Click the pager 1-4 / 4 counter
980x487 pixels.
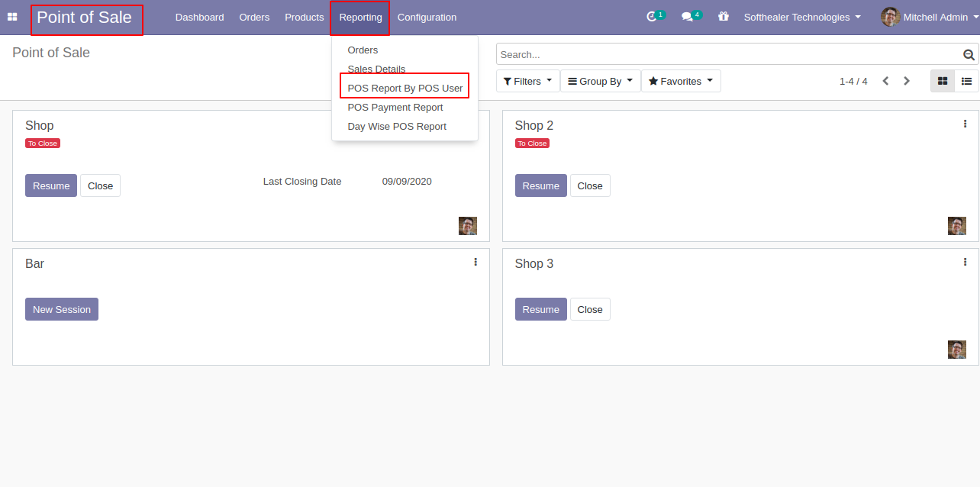point(853,81)
